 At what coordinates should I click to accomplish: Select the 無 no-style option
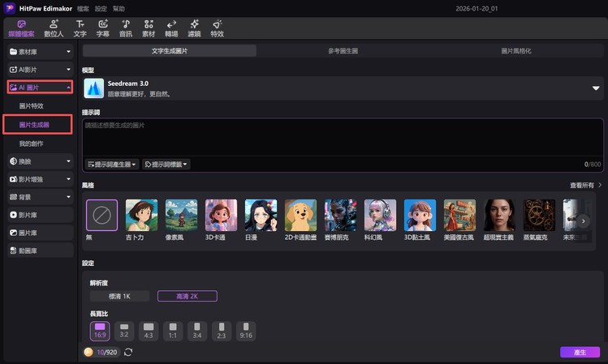[x=101, y=216]
